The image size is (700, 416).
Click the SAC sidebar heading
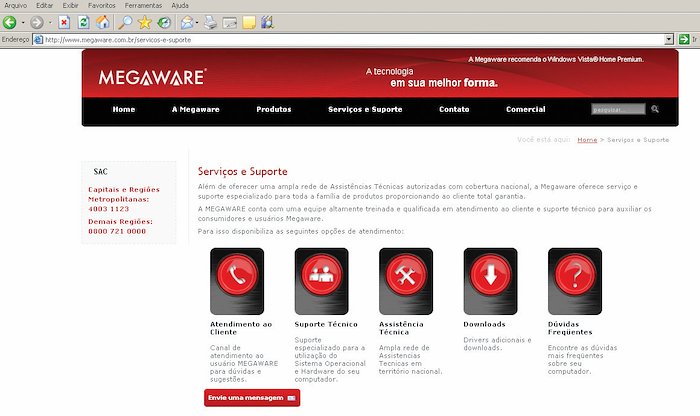[x=100, y=171]
